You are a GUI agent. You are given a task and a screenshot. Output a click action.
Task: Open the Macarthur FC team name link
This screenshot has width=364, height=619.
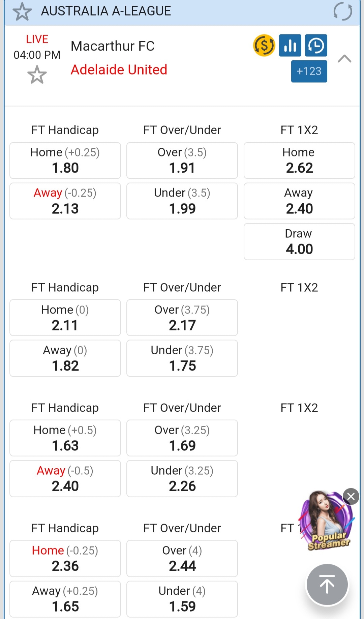[113, 46]
